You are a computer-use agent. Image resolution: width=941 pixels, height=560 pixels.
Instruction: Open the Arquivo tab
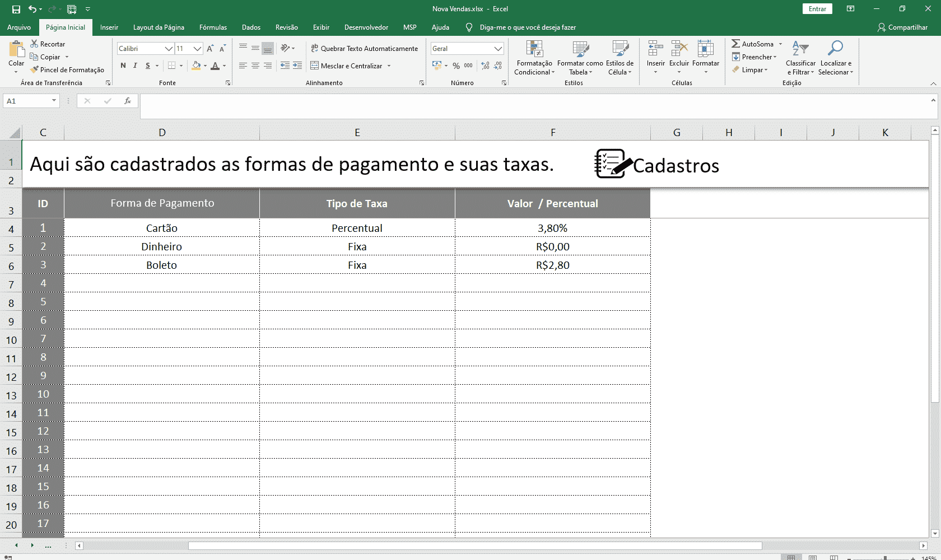pyautogui.click(x=19, y=27)
